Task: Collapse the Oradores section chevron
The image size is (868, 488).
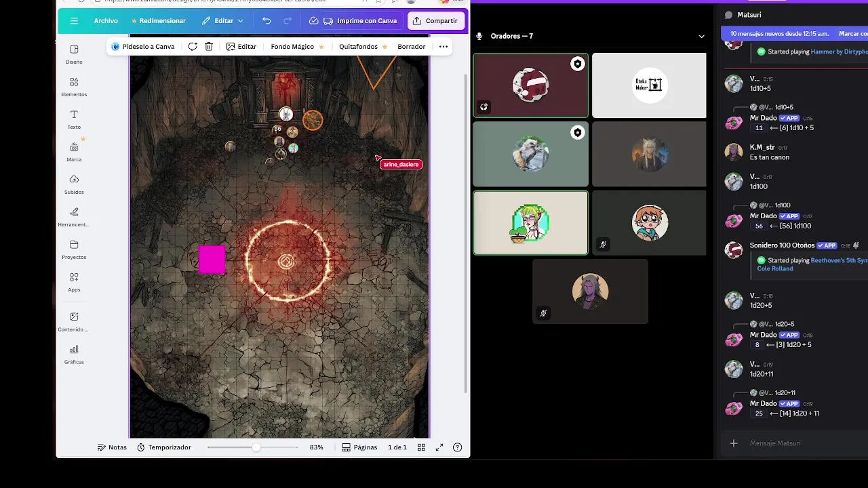Action: [701, 36]
